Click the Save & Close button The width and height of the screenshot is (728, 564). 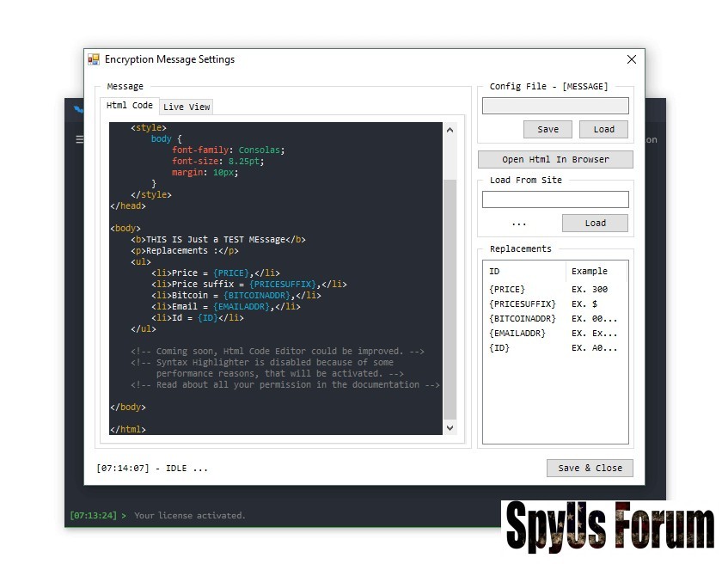pos(590,468)
